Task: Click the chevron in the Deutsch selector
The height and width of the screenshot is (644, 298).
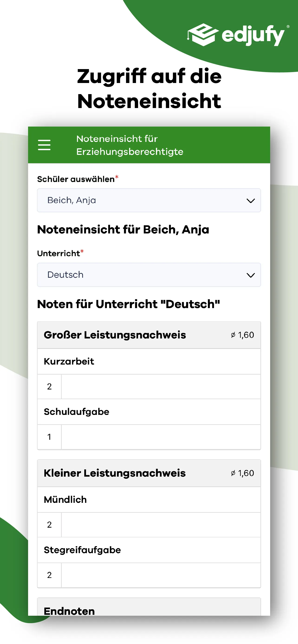Action: [x=251, y=275]
